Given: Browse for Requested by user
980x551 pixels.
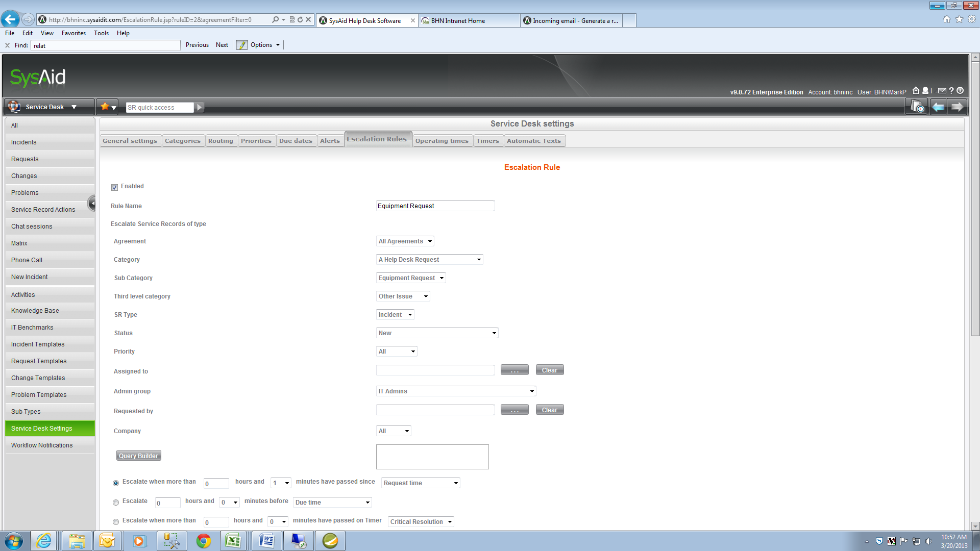Looking at the screenshot, I should 514,410.
